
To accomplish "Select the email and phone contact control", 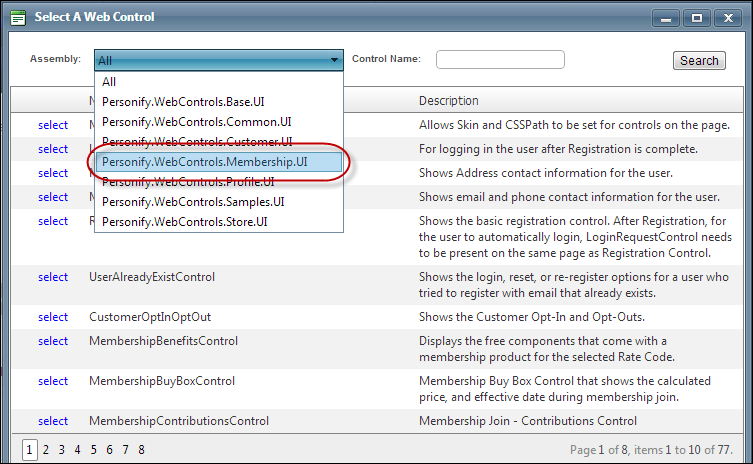I will (x=53, y=197).
